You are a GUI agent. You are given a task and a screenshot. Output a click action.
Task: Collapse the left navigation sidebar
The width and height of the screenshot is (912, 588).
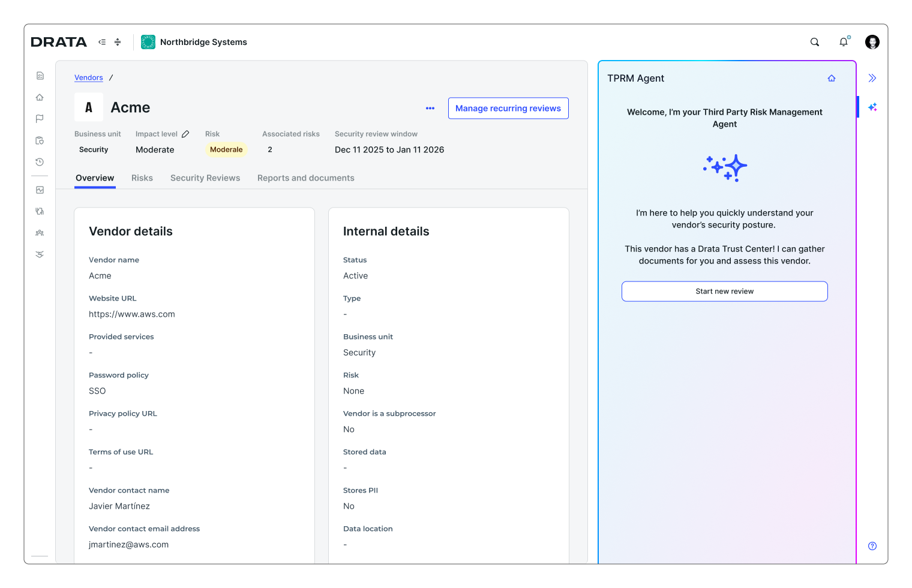[102, 42]
